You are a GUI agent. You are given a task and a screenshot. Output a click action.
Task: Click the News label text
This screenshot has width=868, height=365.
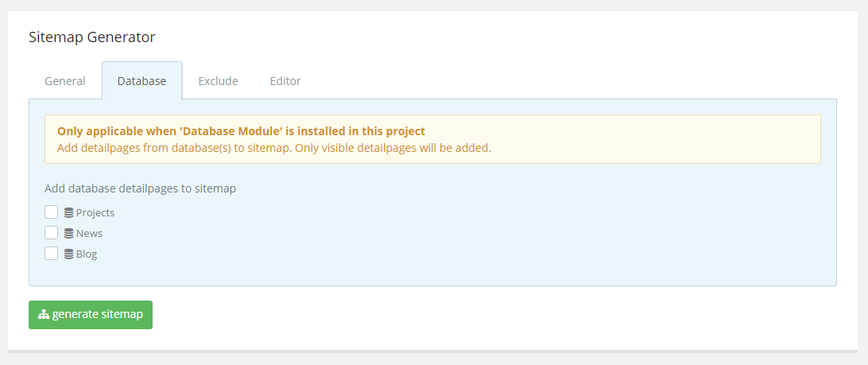(x=89, y=233)
